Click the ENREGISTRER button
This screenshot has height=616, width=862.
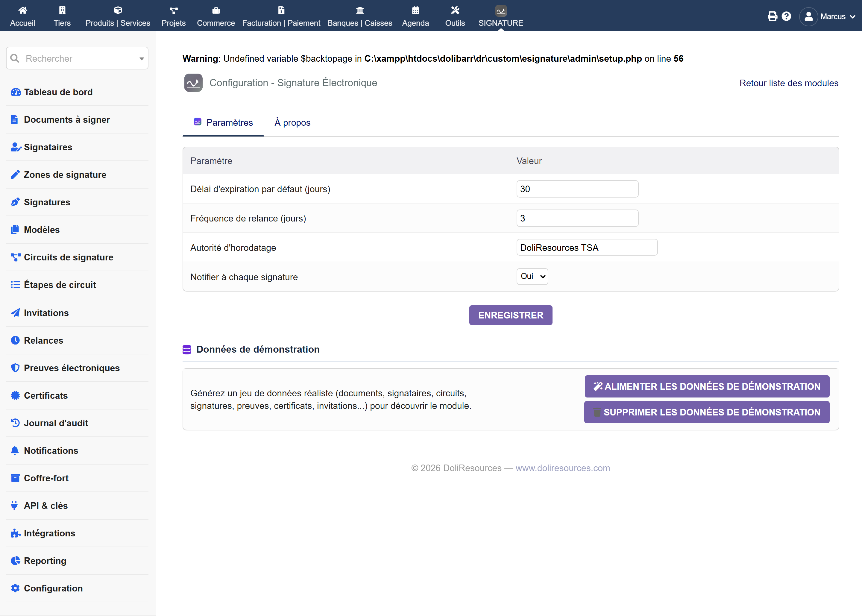tap(511, 315)
